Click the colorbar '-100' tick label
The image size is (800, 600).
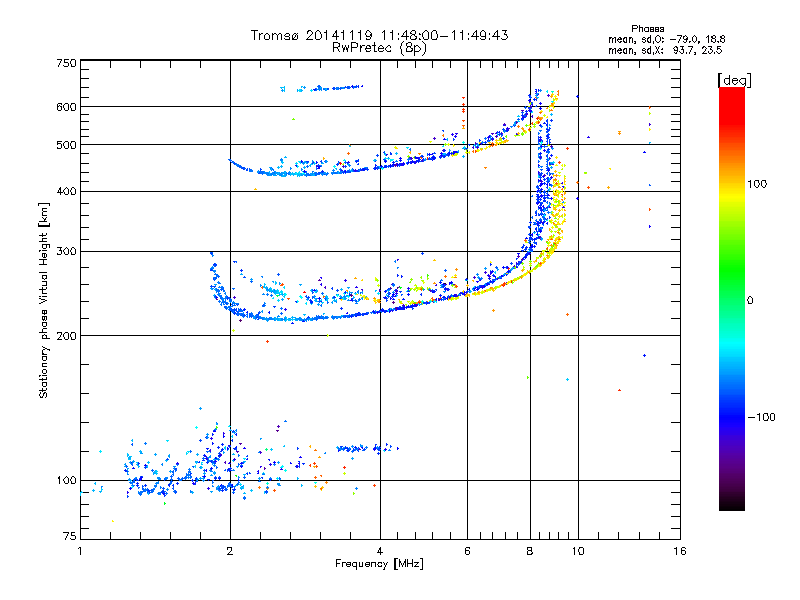point(761,417)
